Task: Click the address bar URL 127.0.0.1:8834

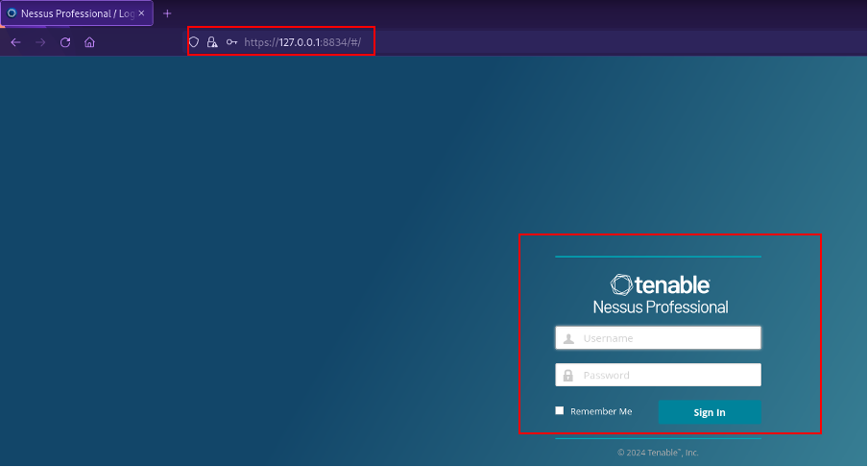Action: click(x=302, y=42)
